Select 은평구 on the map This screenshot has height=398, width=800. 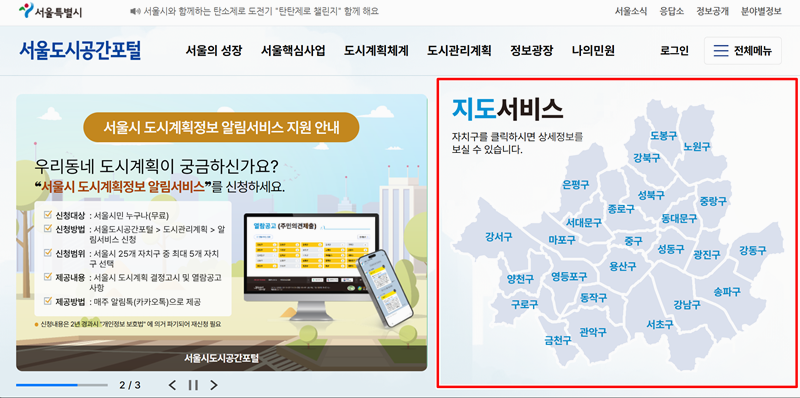tap(576, 185)
